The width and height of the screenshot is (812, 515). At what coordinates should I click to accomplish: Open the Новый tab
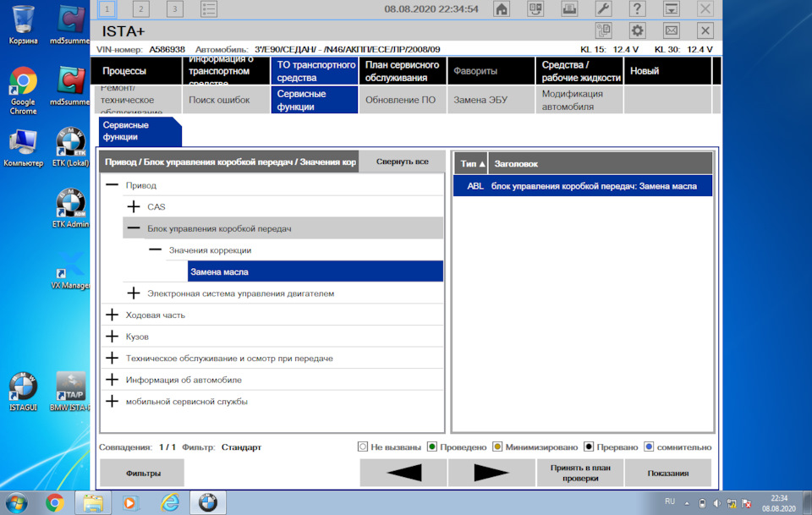pos(667,71)
